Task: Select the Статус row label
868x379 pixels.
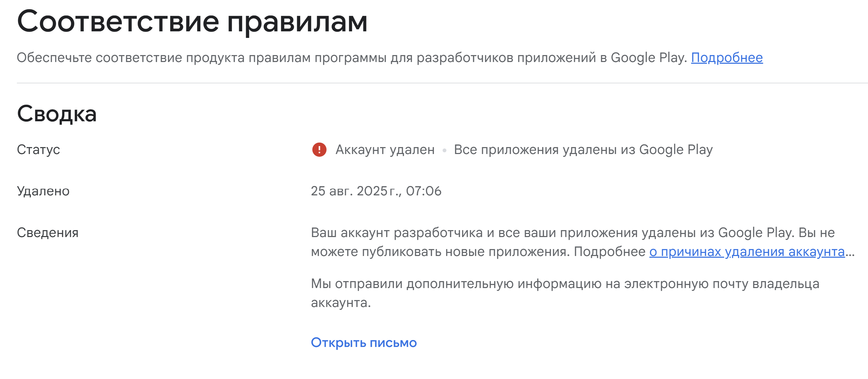Action: (38, 150)
